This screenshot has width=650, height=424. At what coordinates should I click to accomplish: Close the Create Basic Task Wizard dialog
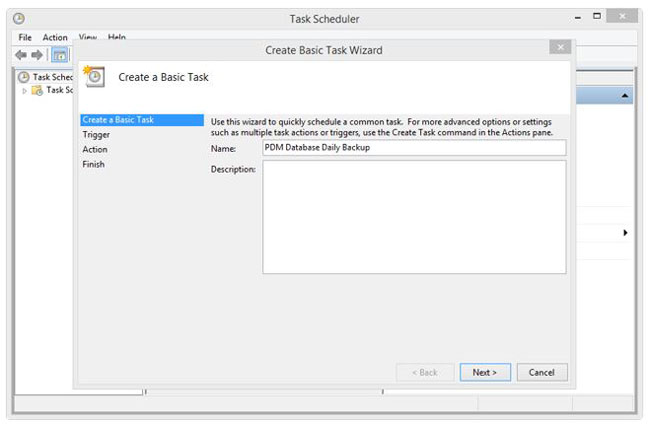(x=561, y=47)
